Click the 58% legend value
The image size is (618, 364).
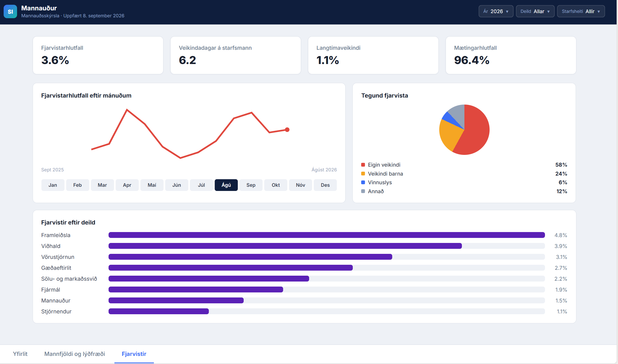pyautogui.click(x=561, y=165)
